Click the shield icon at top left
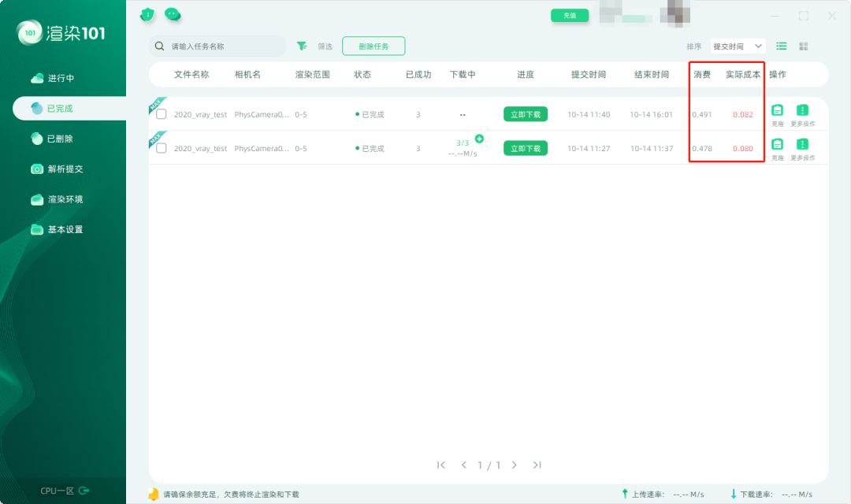Screen dimensions: 851x504 click(147, 14)
